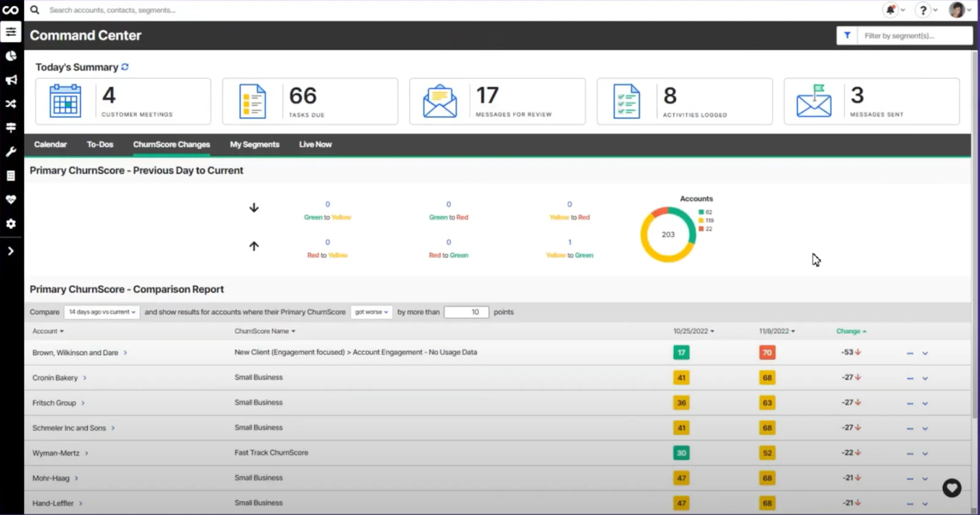Open the Cronin Bakery account
Image resolution: width=980 pixels, height=515 pixels.
[x=55, y=378]
